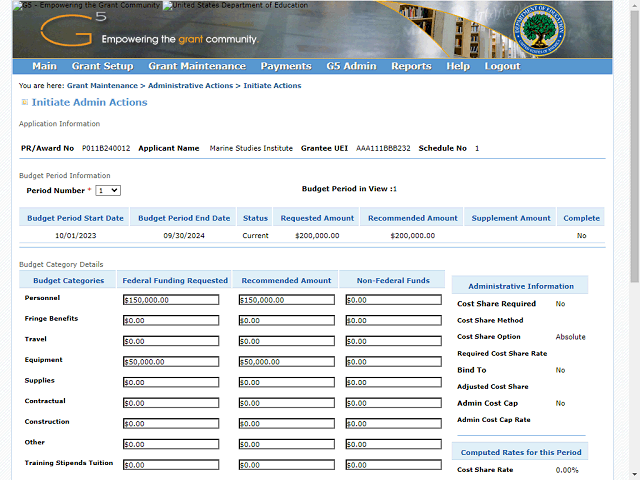Click the icon beside Initiate Admin Actions heading
Image resolution: width=640 pixels, height=480 pixels.
pos(25,103)
